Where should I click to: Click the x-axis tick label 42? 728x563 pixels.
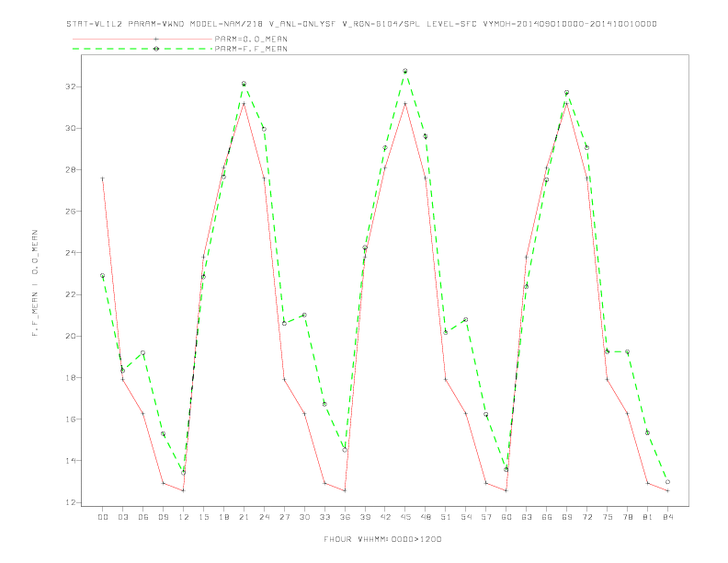pos(385,517)
